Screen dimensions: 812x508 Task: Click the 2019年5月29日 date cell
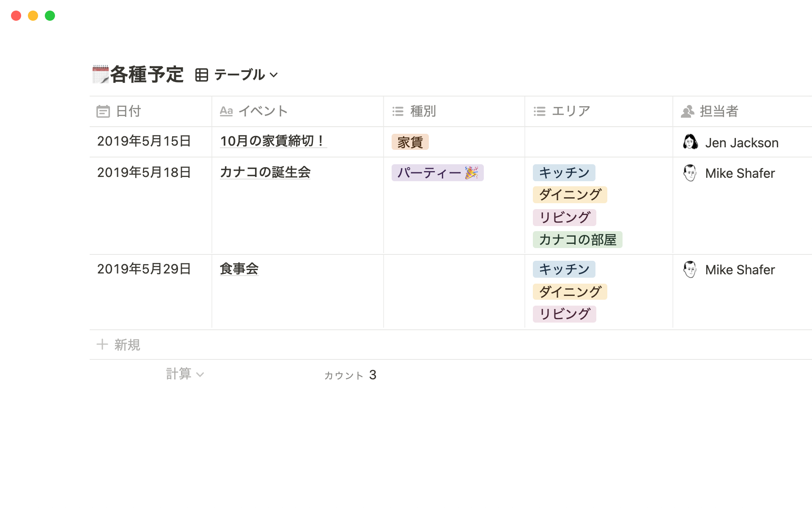click(144, 269)
